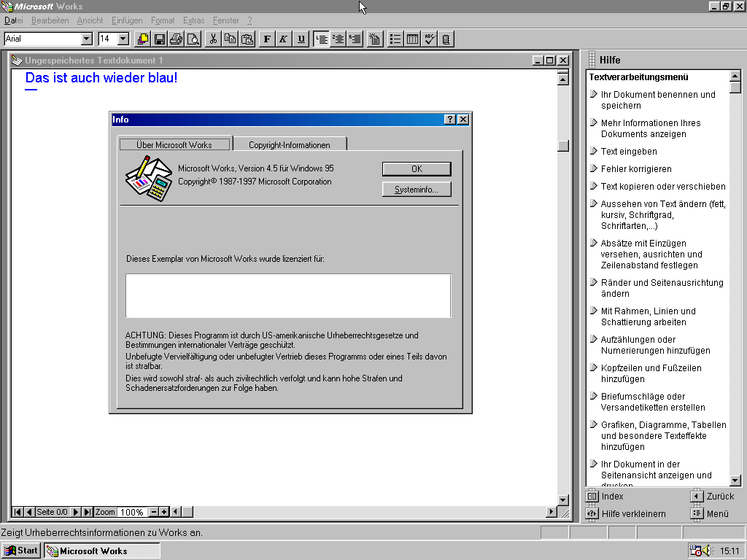Viewport: 747px width, 560px height.
Task: Increase zoom with plus button
Action: pos(164,512)
